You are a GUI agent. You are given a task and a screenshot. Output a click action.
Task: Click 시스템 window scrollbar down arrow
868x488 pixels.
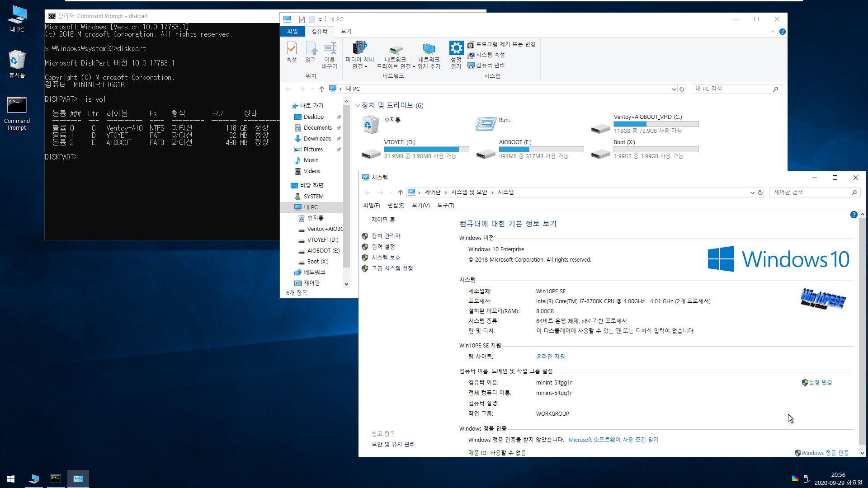coord(862,453)
